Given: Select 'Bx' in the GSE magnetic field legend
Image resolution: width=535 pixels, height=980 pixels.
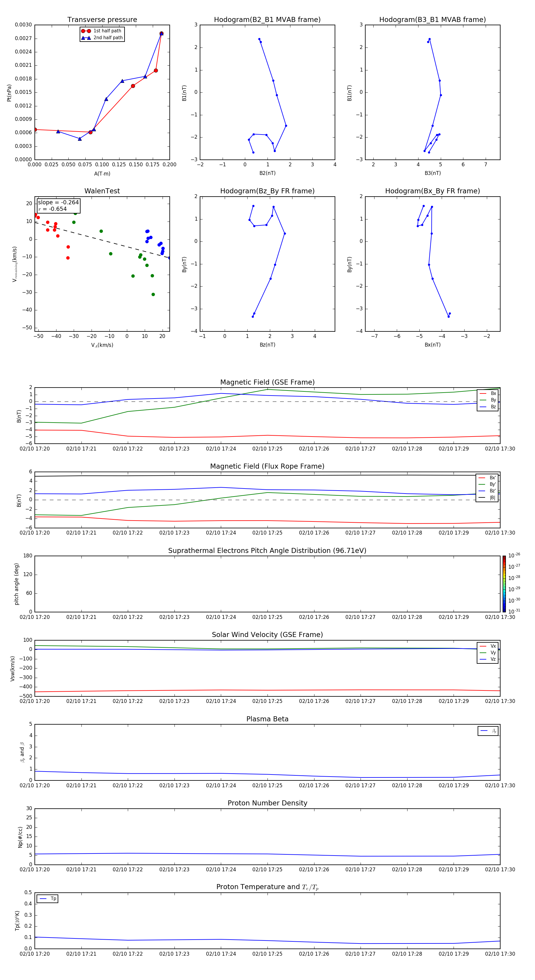Looking at the screenshot, I should coord(488,393).
